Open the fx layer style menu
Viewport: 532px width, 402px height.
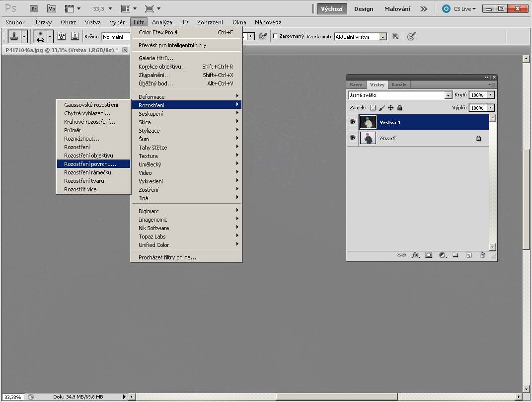(416, 255)
